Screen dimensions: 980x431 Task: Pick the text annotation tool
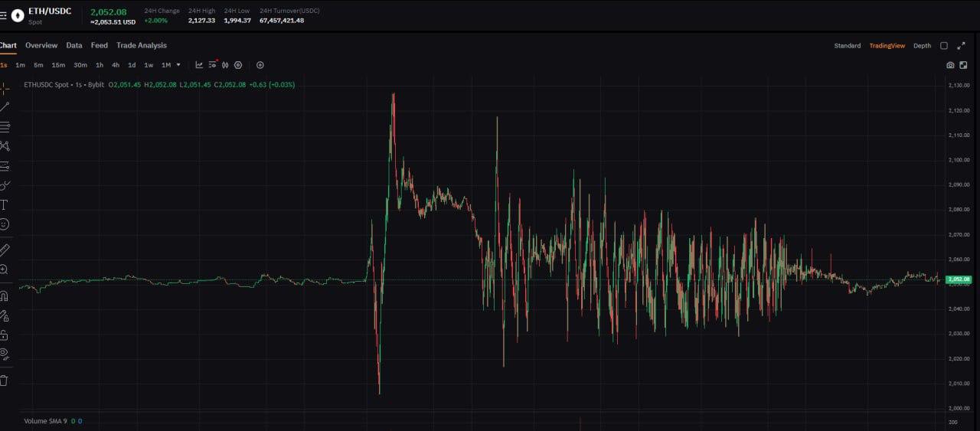(4, 204)
